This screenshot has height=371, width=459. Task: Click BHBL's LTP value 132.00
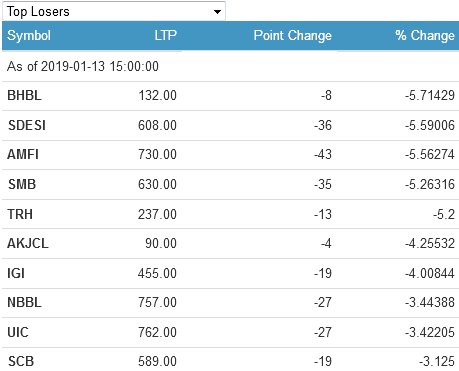[x=157, y=96]
